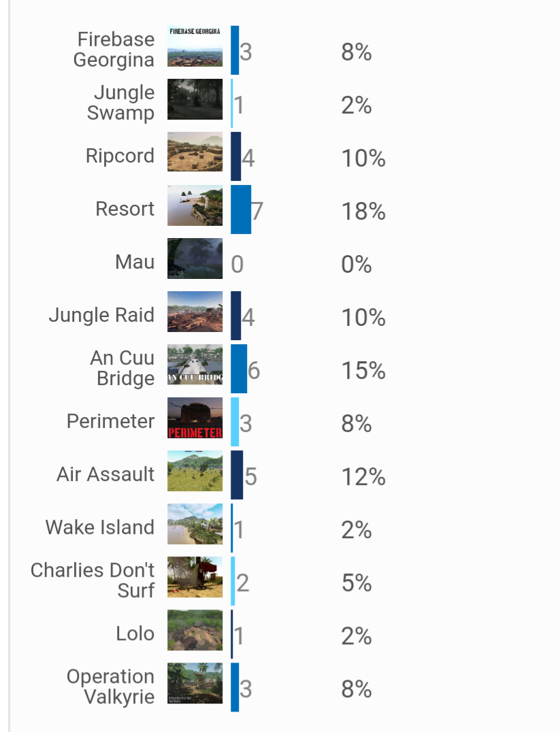Open the Resort map picture

pyautogui.click(x=195, y=205)
